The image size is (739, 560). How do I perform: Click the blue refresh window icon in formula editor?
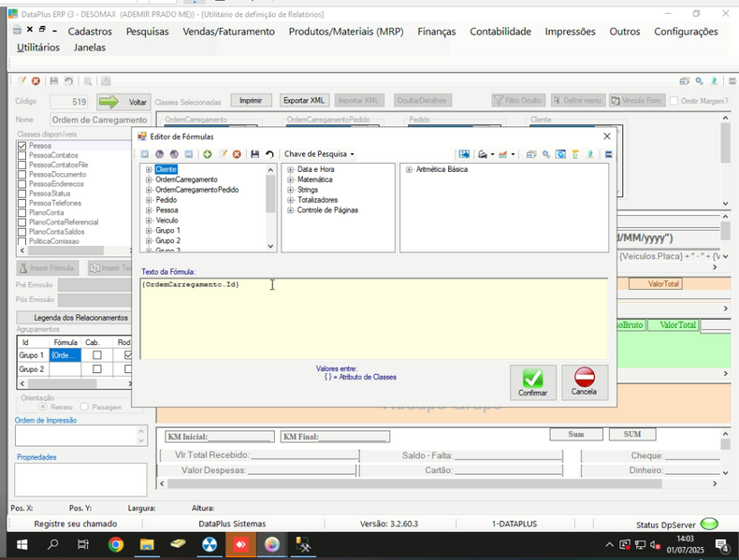tap(560, 154)
